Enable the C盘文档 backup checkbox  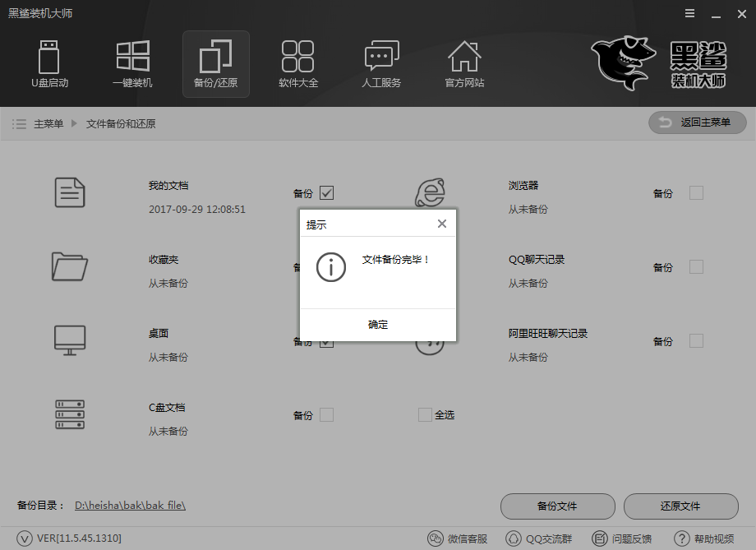(326, 414)
